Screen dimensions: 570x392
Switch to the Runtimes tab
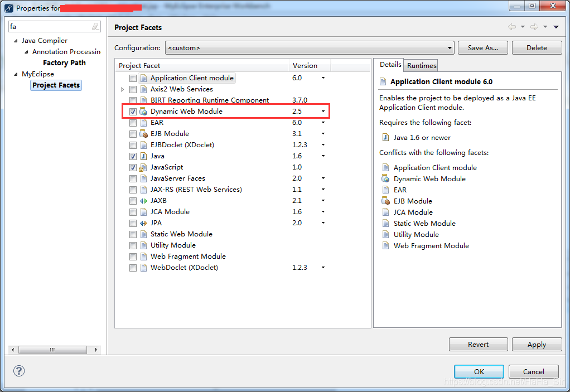[421, 65]
